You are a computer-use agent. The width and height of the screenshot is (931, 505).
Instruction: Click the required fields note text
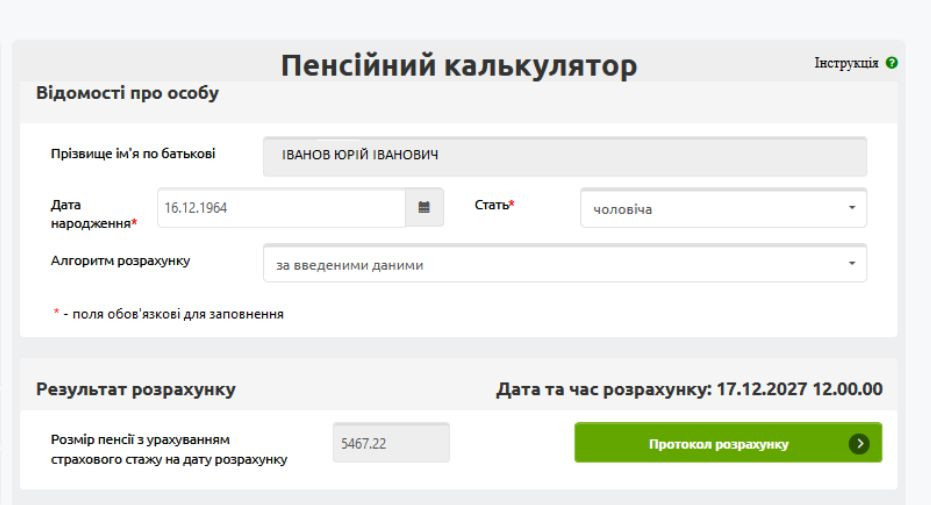pos(168,314)
